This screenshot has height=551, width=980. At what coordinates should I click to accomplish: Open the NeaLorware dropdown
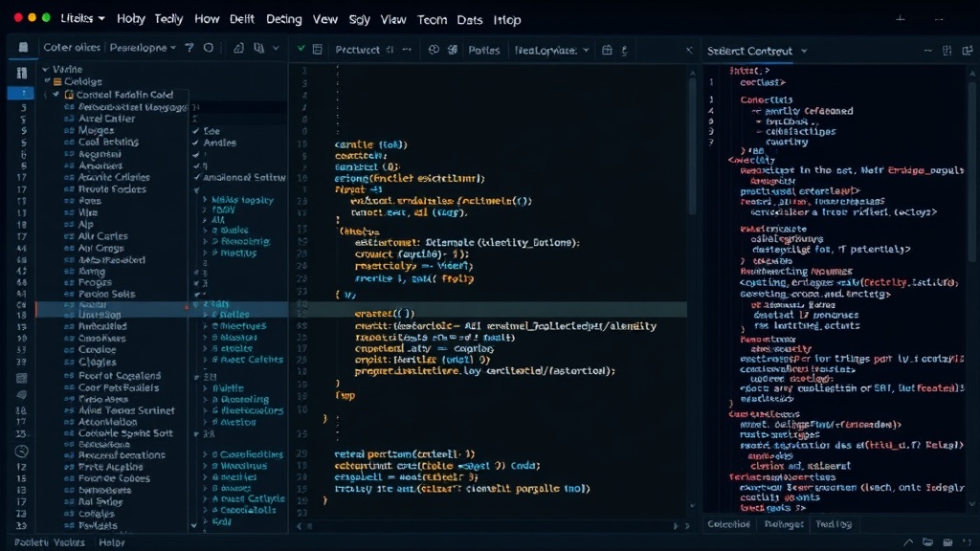[552, 50]
